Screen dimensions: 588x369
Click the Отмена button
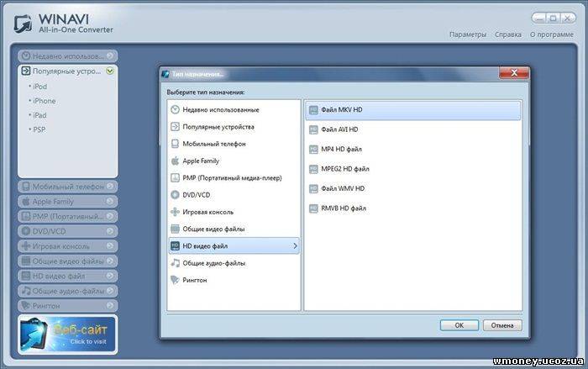[x=502, y=325]
